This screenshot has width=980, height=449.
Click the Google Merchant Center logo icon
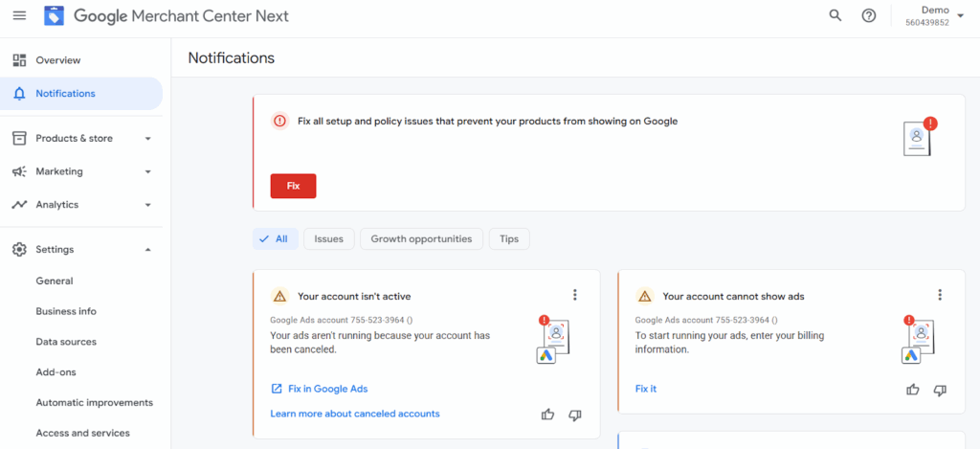coord(54,15)
